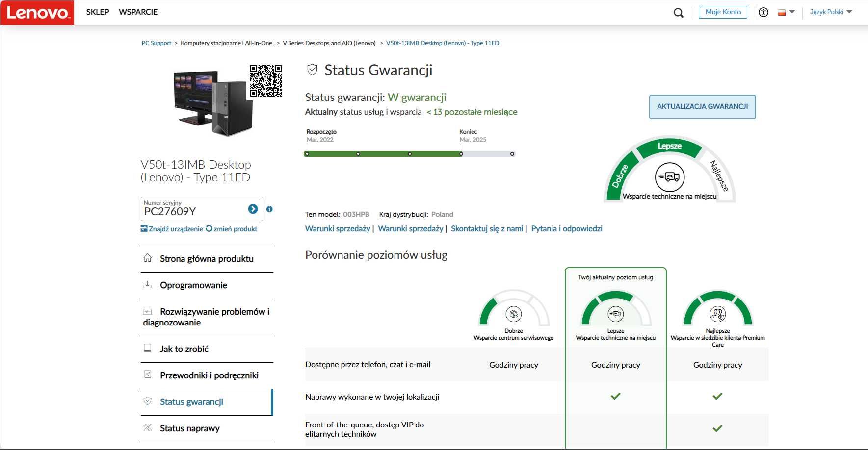Open first Warunki sprzedaży link

click(338, 229)
